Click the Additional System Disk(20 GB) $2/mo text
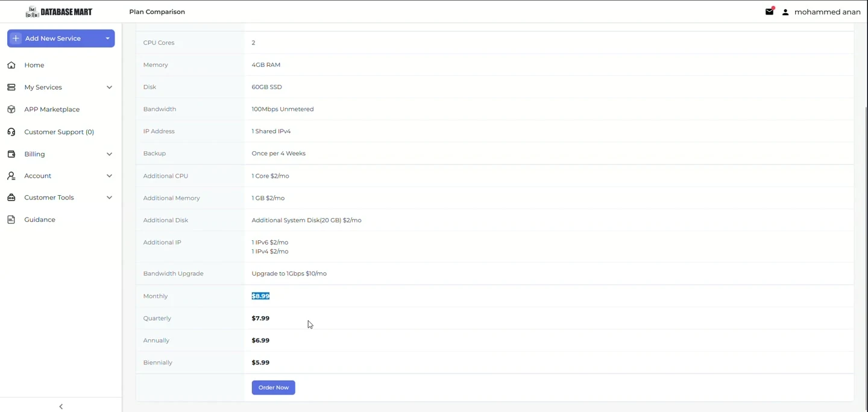The width and height of the screenshot is (868, 412). [307, 220]
